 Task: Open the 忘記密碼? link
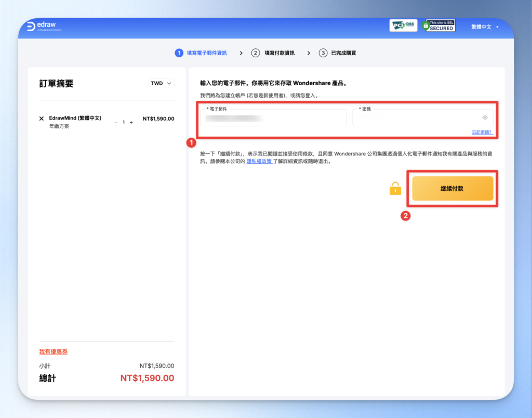482,132
